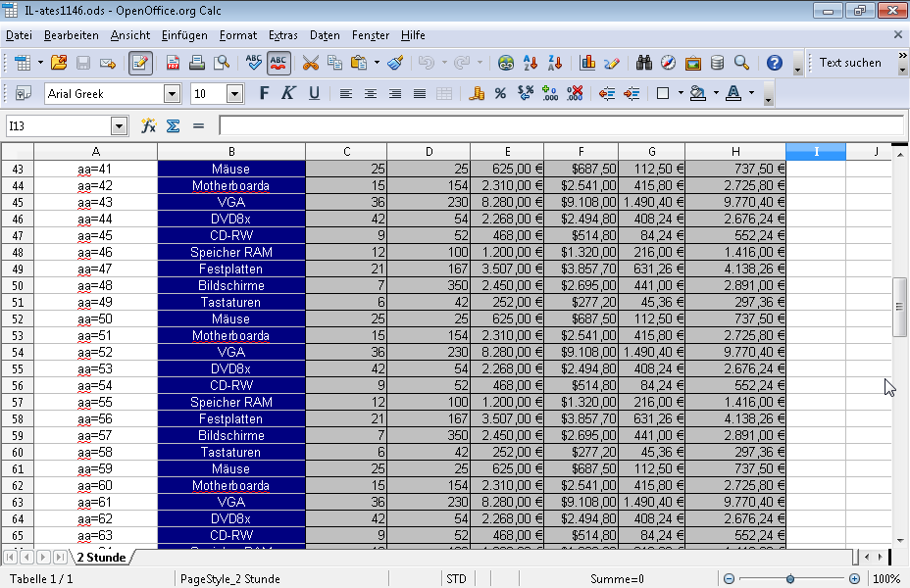Center text horizontally
This screenshot has height=588, width=910.
pos(371,93)
